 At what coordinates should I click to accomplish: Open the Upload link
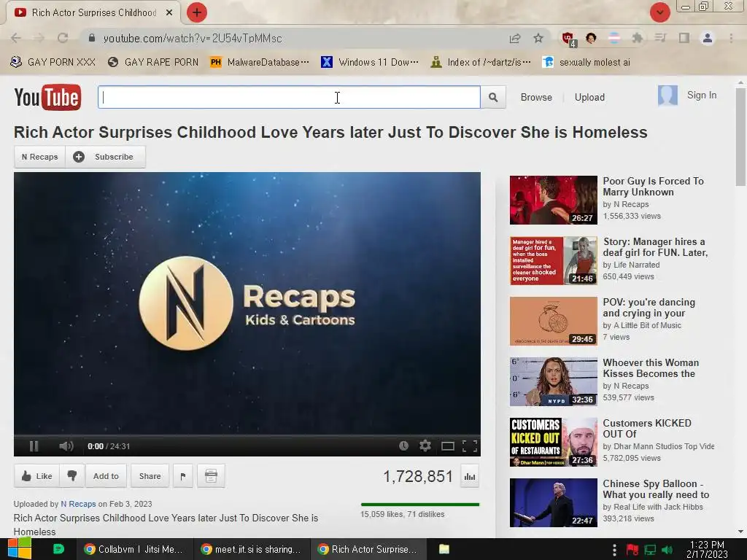[589, 97]
